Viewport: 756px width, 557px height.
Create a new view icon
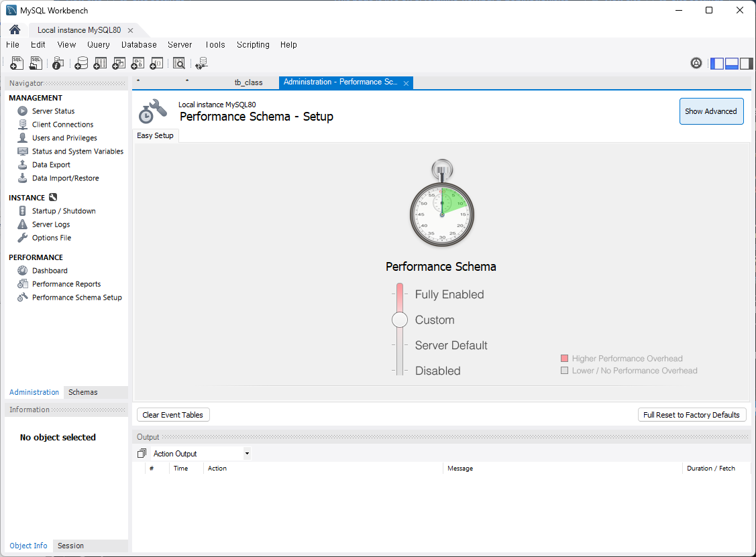click(x=119, y=63)
